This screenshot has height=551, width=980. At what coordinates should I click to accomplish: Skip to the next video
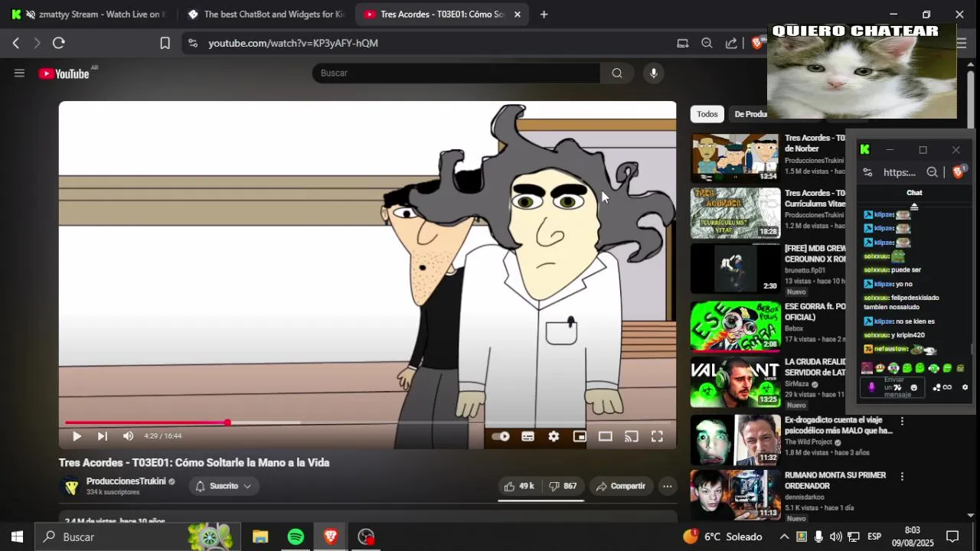point(102,436)
